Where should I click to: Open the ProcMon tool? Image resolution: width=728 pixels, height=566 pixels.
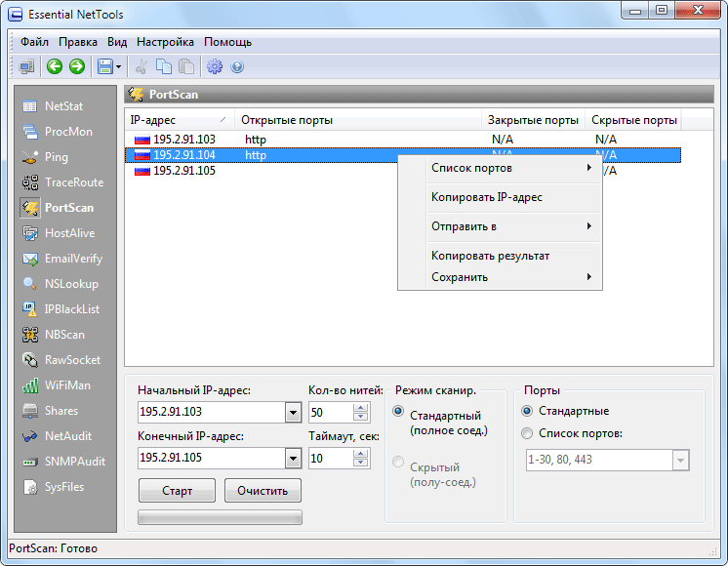tap(58, 132)
